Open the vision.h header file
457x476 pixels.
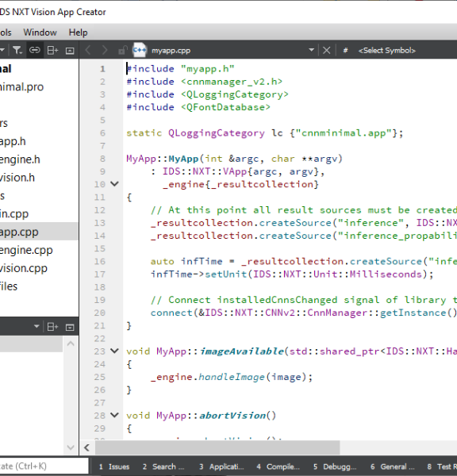17,177
